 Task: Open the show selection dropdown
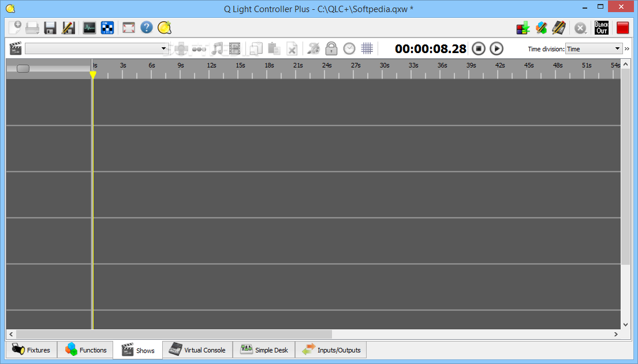(x=97, y=48)
